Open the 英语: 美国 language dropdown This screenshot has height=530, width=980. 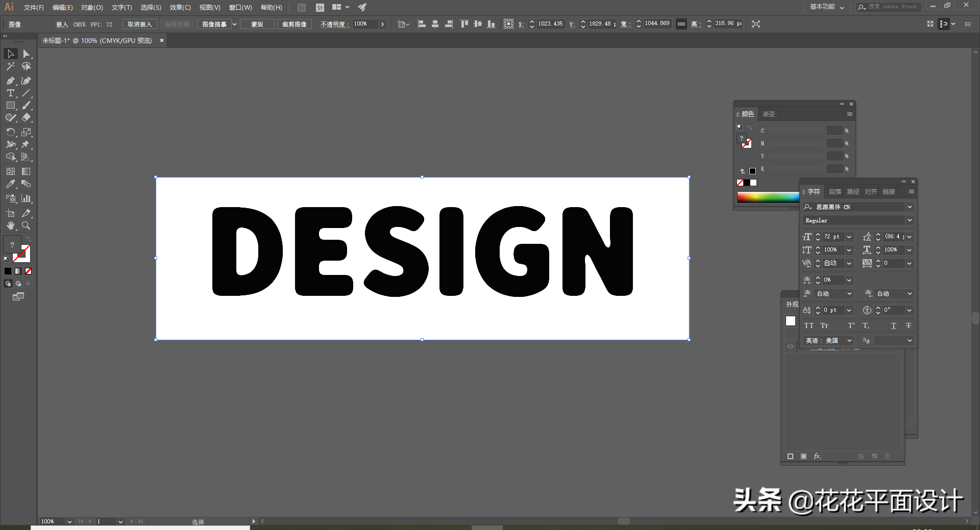849,340
